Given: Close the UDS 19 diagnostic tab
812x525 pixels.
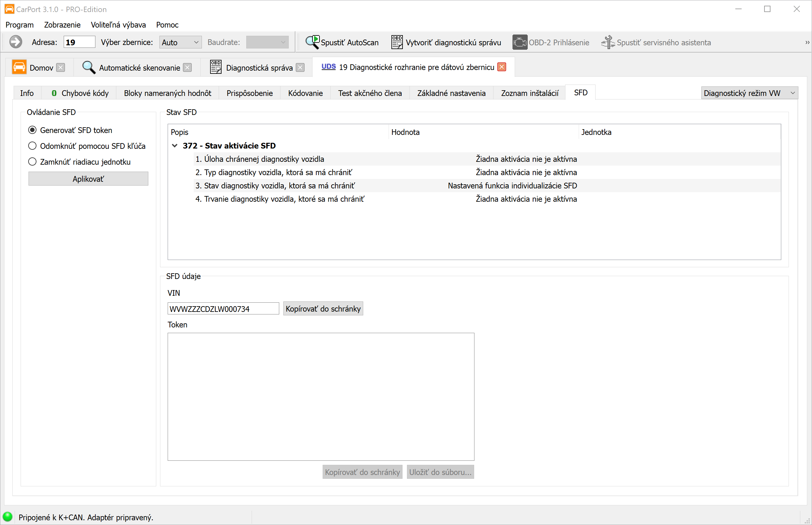Looking at the screenshot, I should (x=501, y=67).
